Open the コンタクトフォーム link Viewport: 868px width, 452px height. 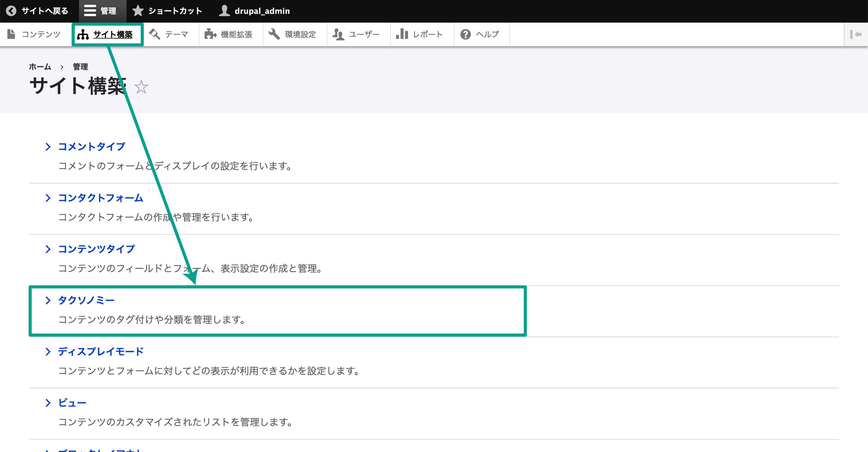click(101, 198)
